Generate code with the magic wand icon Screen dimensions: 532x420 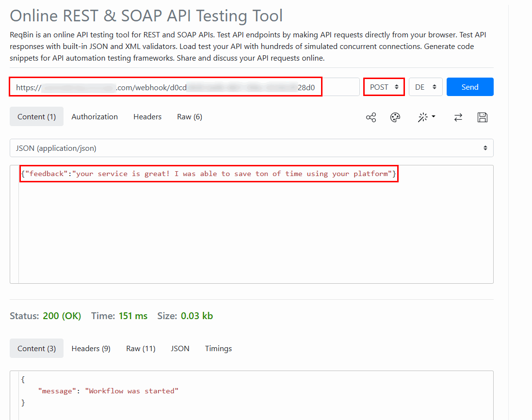tap(423, 117)
